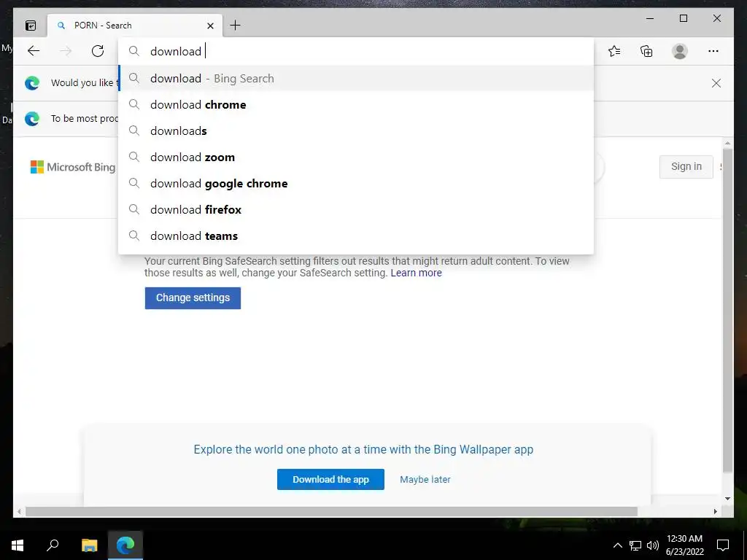Viewport: 747px width, 560px height.
Task: Click the Edge taskbar icon
Action: click(125, 545)
